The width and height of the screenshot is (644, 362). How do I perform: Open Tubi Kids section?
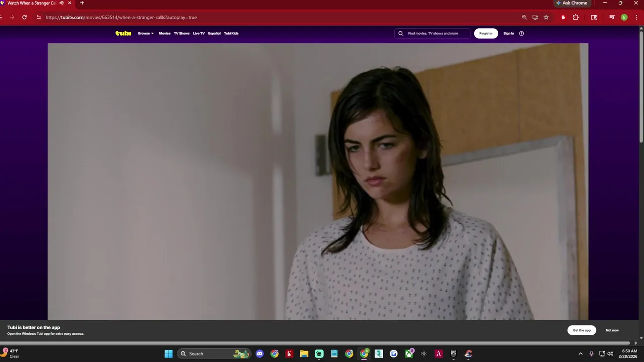coord(231,33)
